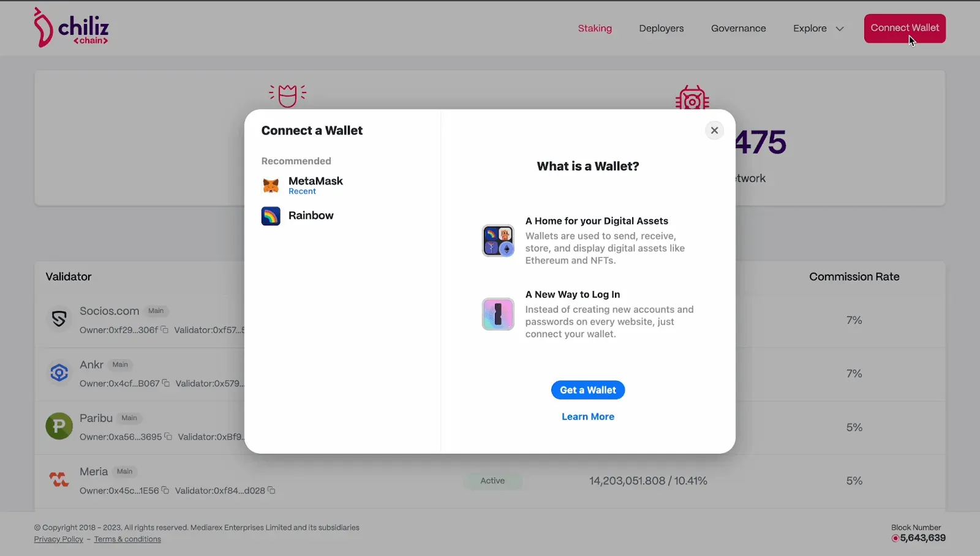This screenshot has width=980, height=556.
Task: Click the Paribu validator logo
Action: coord(59,426)
